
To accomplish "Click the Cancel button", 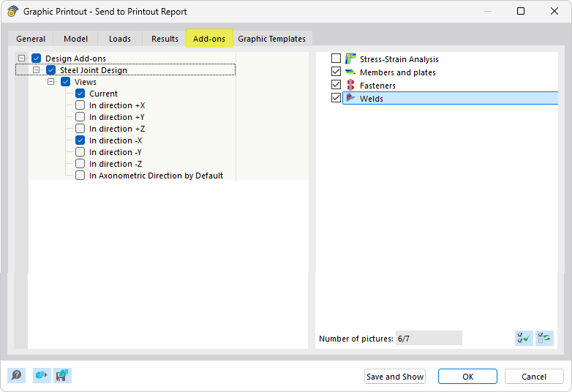I will tap(533, 377).
